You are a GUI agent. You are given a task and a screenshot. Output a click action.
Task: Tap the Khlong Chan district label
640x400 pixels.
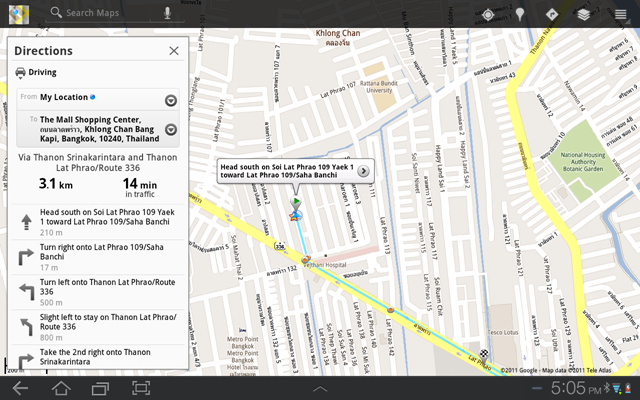tap(338, 37)
